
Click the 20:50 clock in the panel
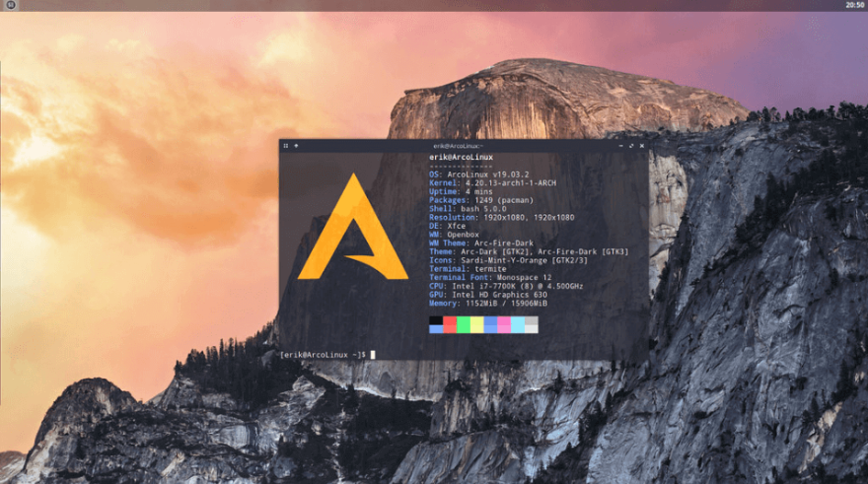(855, 5)
